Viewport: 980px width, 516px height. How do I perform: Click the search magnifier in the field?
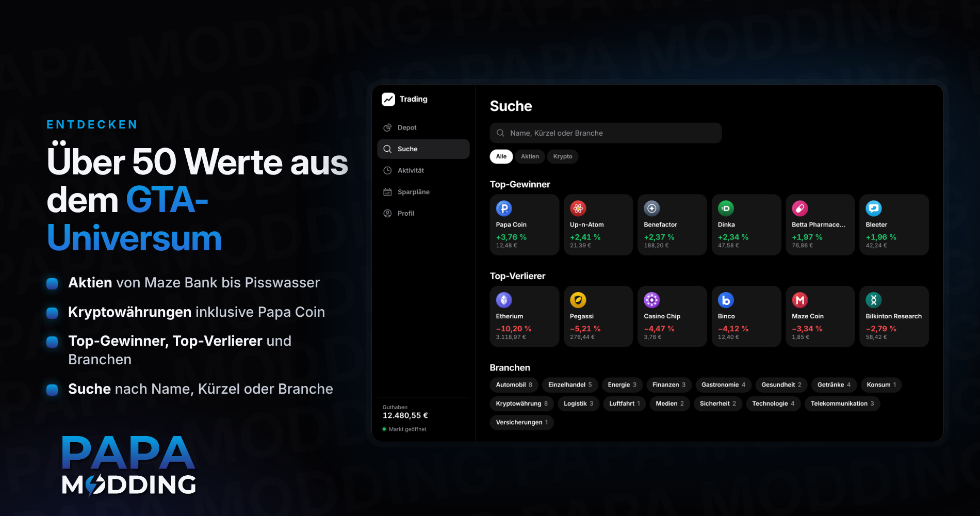(500, 133)
